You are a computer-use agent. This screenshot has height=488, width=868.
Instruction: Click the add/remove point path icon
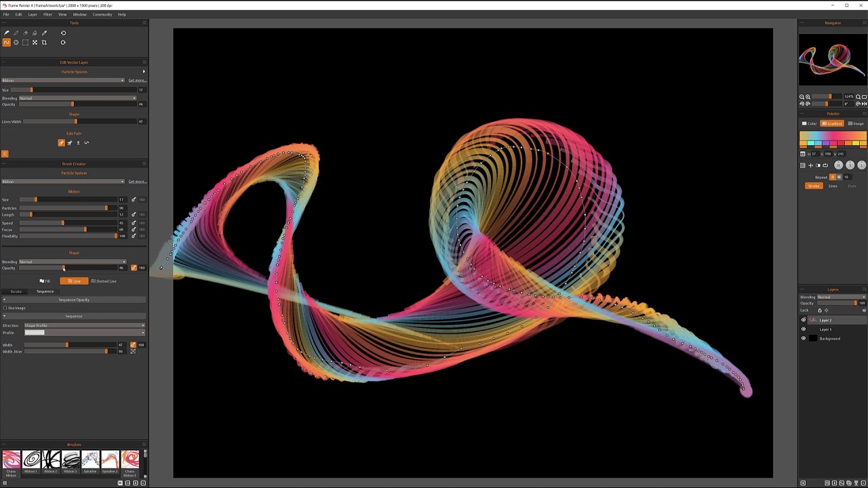pos(78,142)
